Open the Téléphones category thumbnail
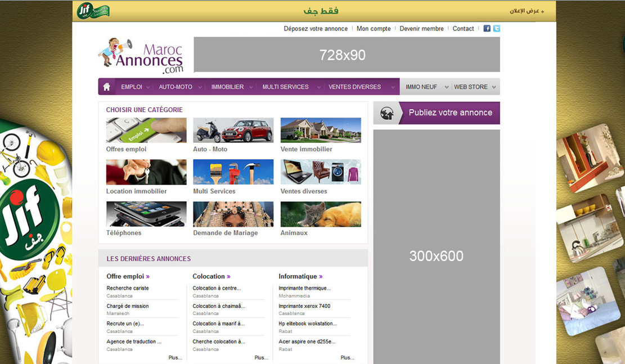The image size is (625, 364). pos(146,214)
